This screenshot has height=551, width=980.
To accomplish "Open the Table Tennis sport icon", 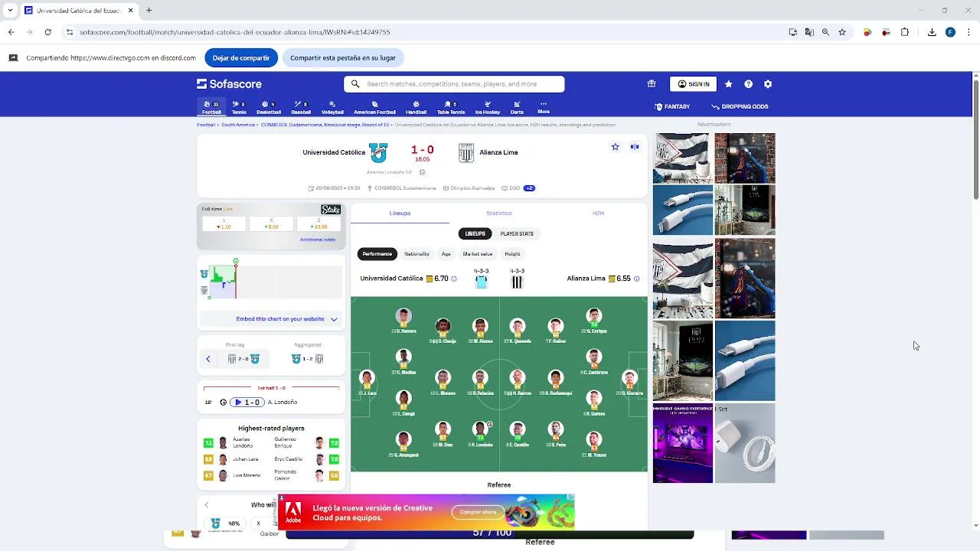I will pos(451,107).
